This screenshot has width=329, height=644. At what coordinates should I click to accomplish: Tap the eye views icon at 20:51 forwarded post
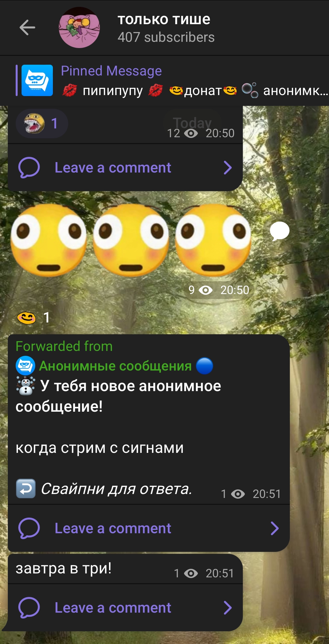pyautogui.click(x=238, y=494)
